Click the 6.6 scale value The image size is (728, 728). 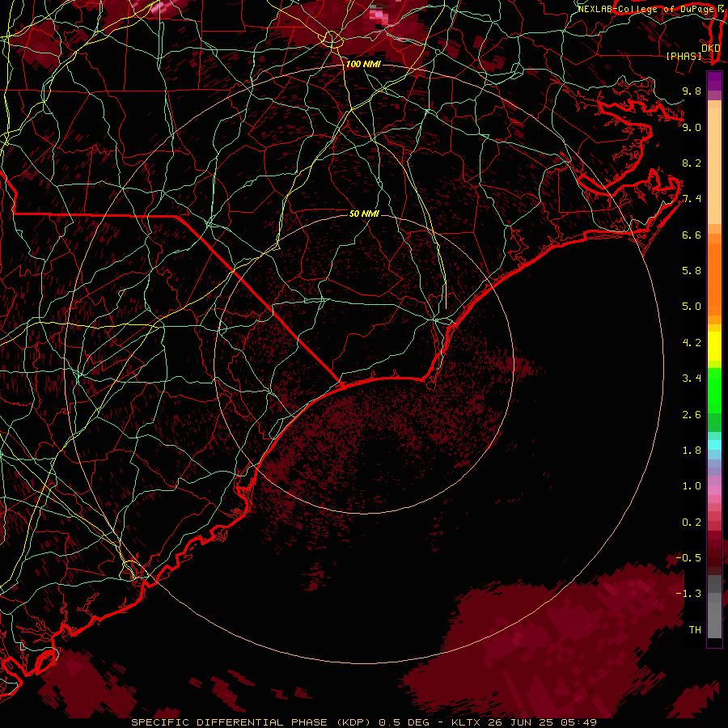coord(692,235)
